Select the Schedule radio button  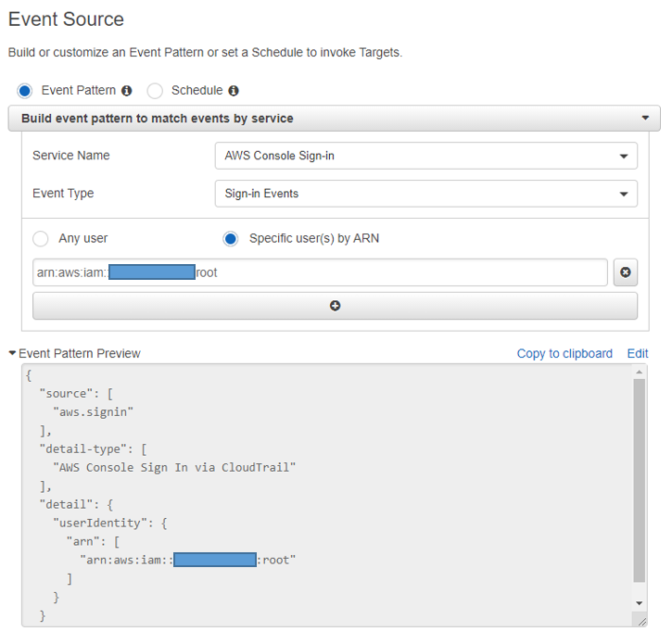[155, 91]
